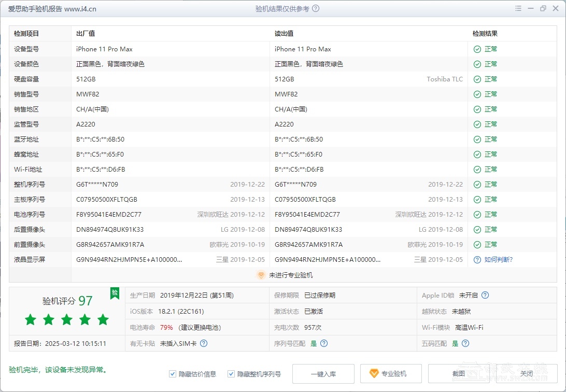Select factory battery serial F8Y95041E4EMD2C77

click(x=109, y=215)
